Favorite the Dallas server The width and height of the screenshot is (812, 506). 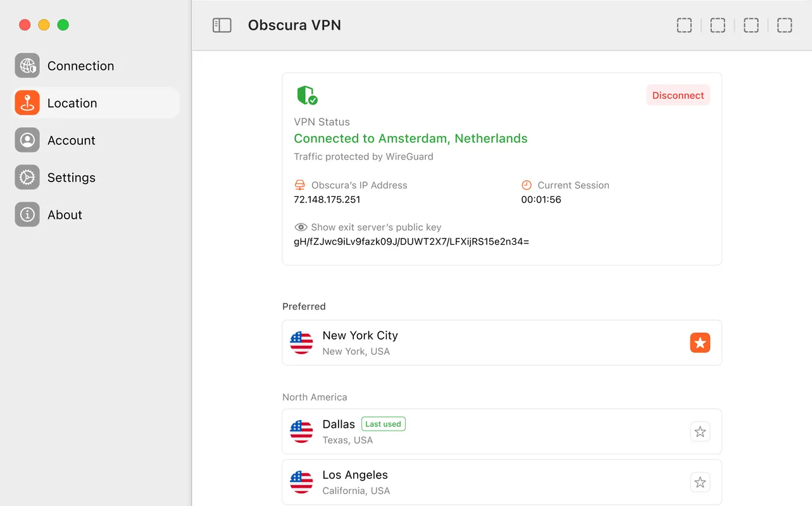[x=700, y=431]
